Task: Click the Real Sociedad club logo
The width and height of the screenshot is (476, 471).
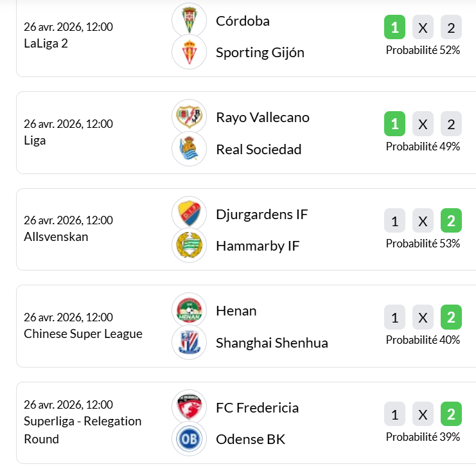Action: point(189,149)
